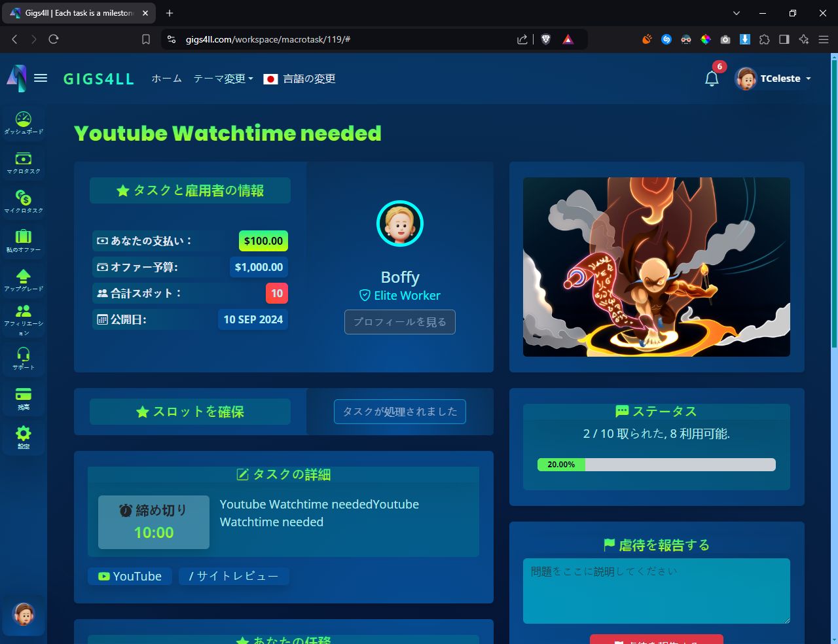Open the TCeleste account dropdown
838x644 pixels.
coord(773,79)
